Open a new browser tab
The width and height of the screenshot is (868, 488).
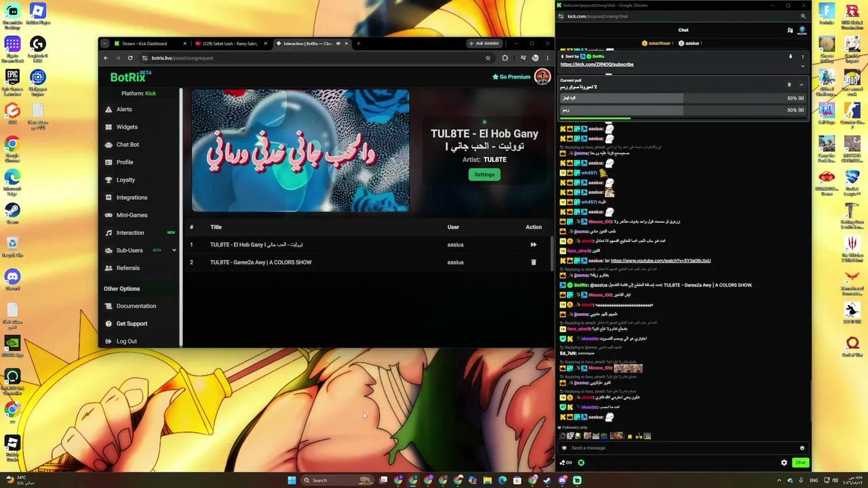(x=358, y=43)
